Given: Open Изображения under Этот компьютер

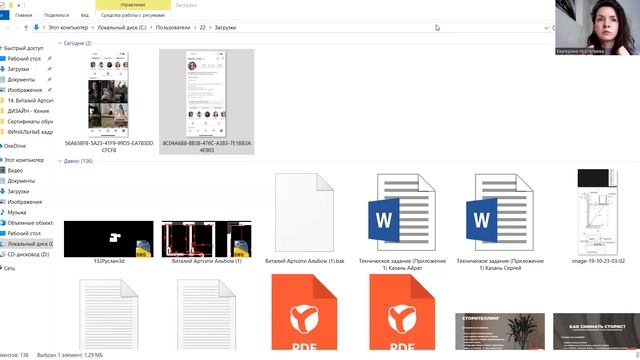Looking at the screenshot, I should [24, 202].
